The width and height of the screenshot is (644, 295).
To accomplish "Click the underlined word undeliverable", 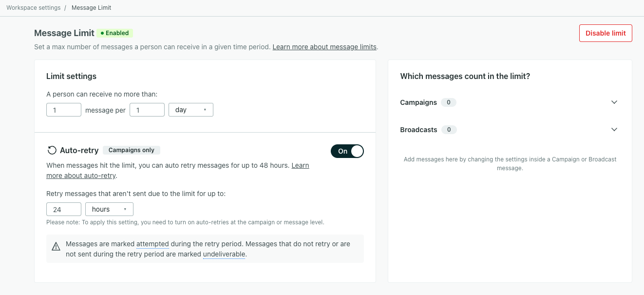I will 224,254.
